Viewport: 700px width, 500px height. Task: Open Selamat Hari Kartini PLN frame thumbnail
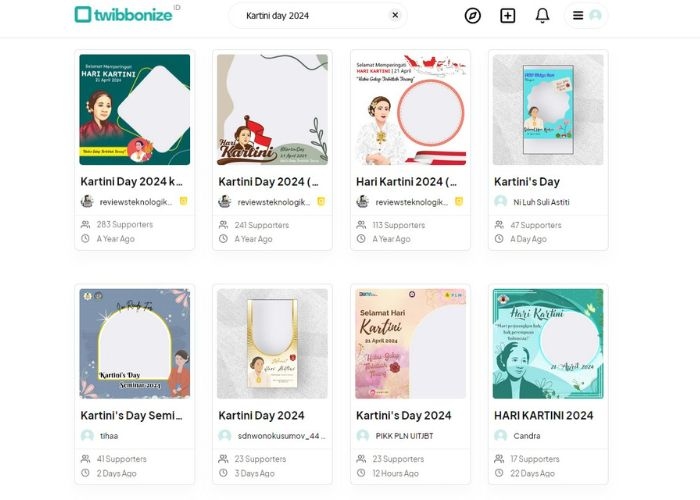pos(410,343)
